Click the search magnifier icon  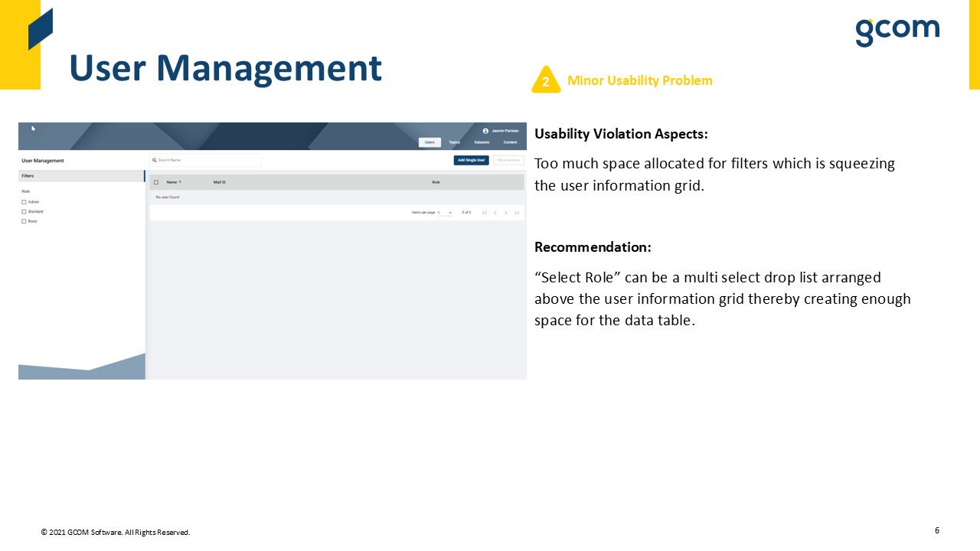pos(155,160)
